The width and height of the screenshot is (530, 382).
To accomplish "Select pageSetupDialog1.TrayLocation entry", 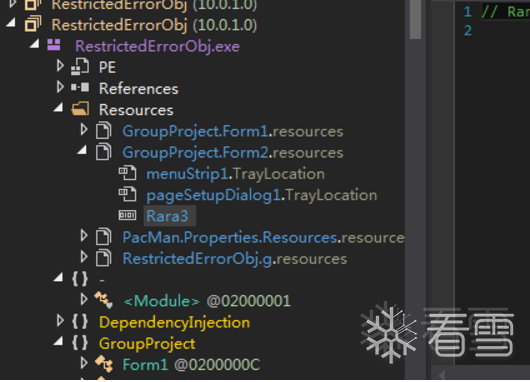I will (262, 195).
